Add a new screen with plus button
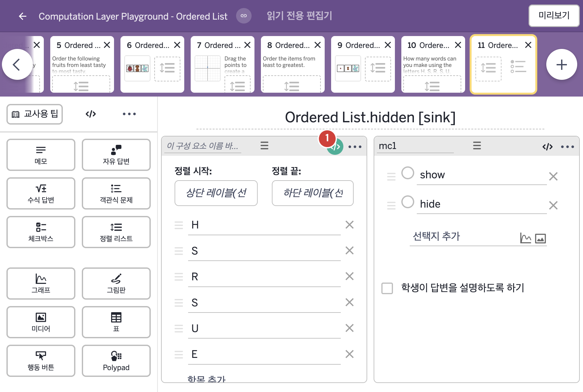Viewport: 583px width, 392px height. (x=561, y=64)
